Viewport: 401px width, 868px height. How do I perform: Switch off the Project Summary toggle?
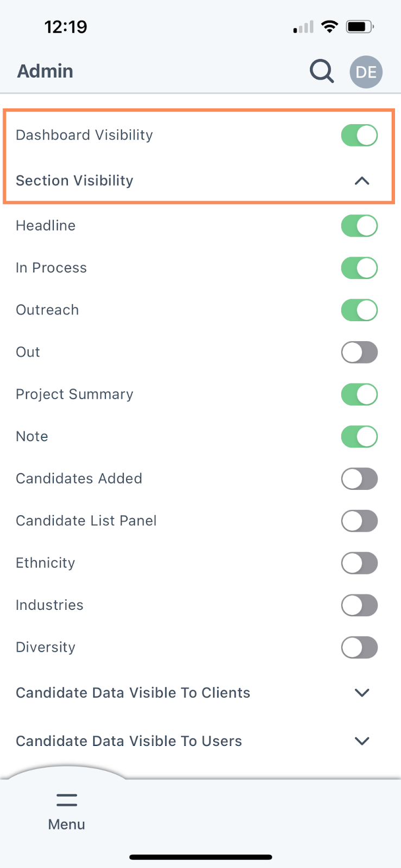point(359,394)
